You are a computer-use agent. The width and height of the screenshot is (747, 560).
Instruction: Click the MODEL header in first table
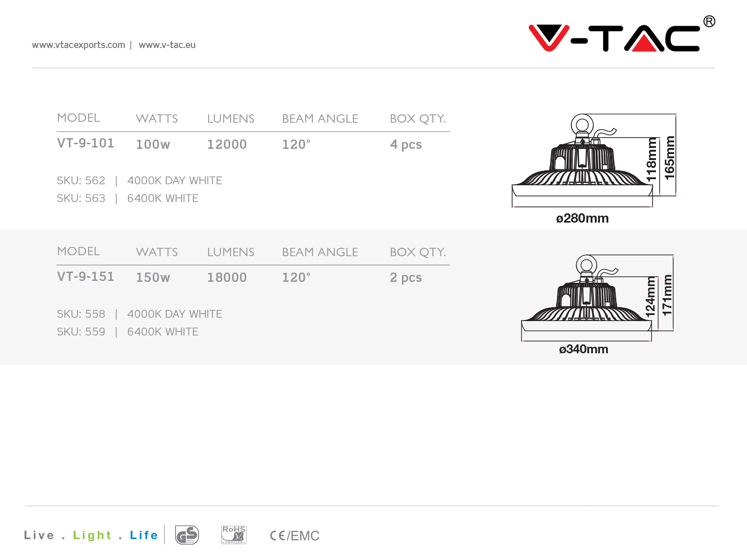tap(78, 118)
